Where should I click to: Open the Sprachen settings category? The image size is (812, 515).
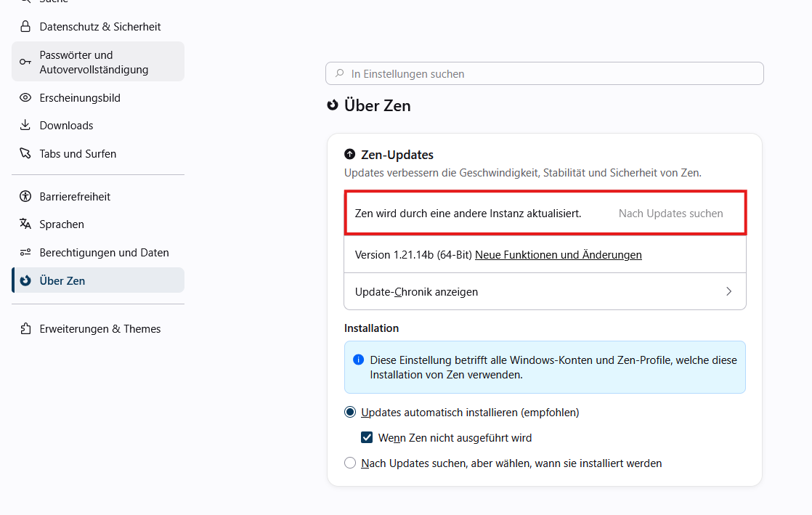tap(98, 224)
